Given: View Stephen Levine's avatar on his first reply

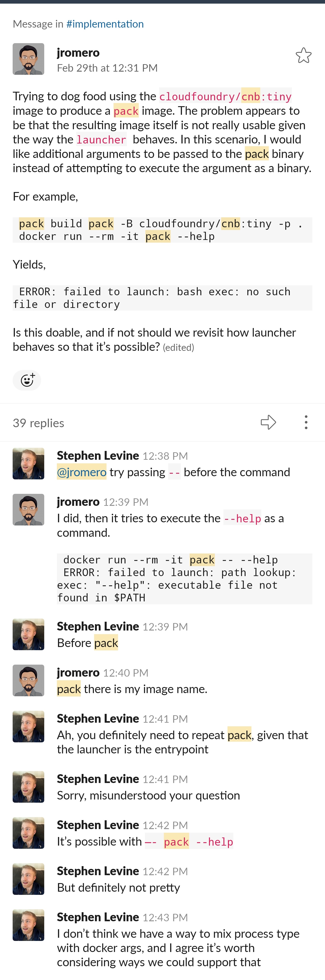Looking at the screenshot, I should (x=28, y=463).
